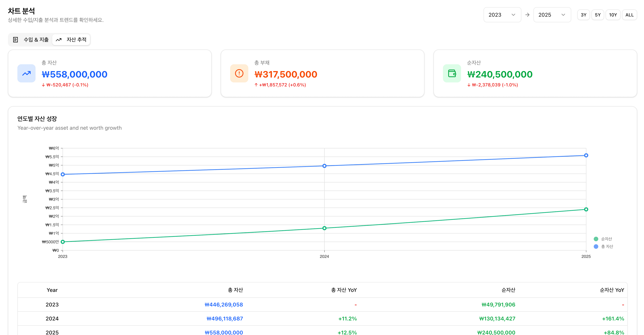
Task: Click the orange alert circle icon on the 총 부채 card
Action: click(239, 73)
